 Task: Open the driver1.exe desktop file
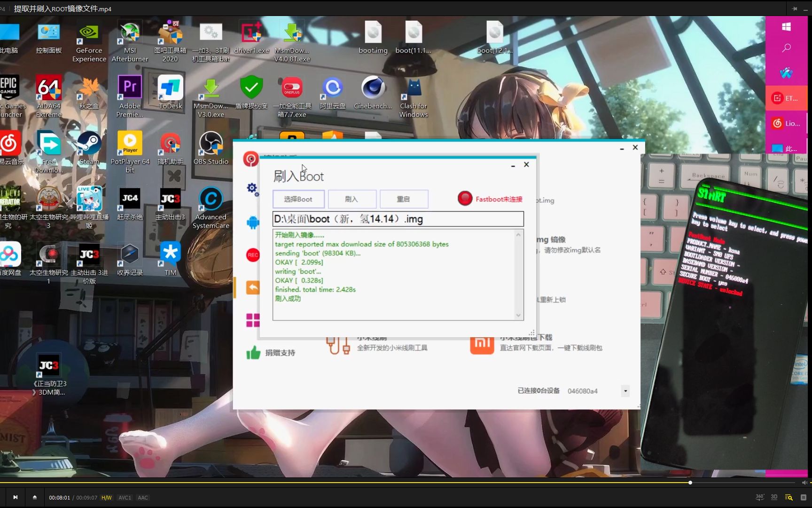(x=251, y=38)
